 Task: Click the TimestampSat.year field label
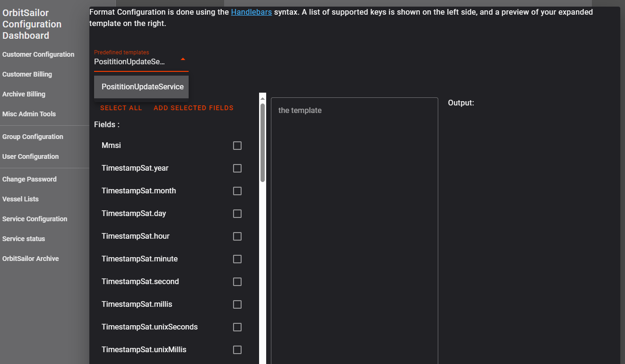135,168
